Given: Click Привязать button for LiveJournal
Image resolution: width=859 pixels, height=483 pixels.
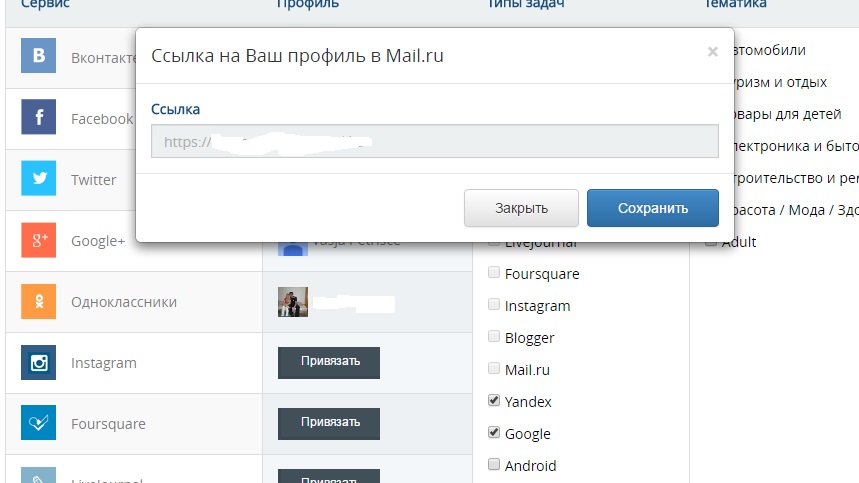Looking at the screenshot, I should pyautogui.click(x=329, y=476).
